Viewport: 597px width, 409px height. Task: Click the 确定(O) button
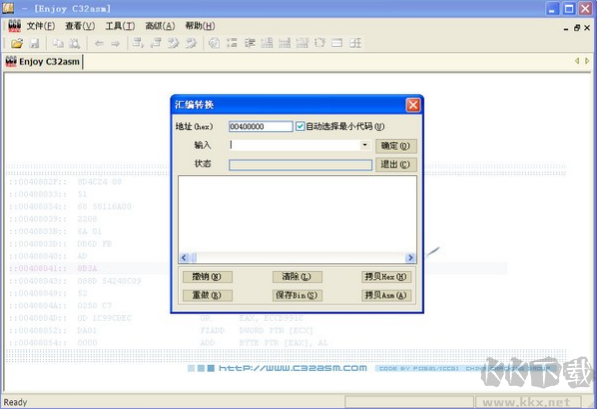(396, 146)
